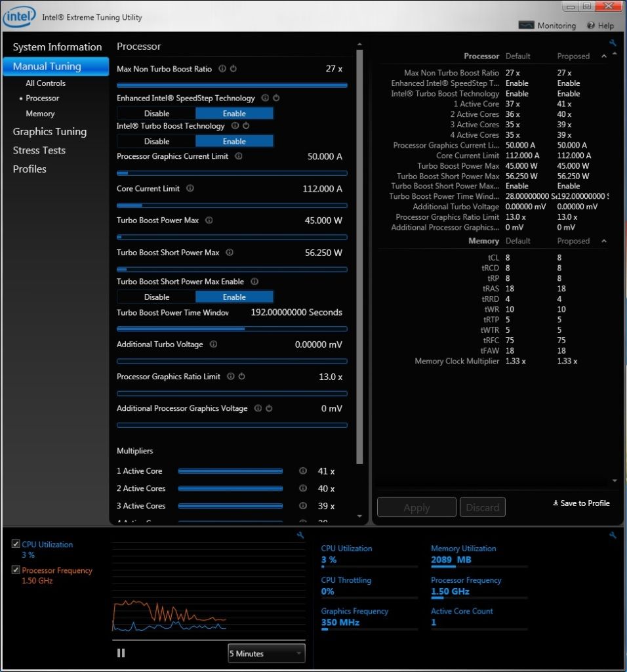The height and width of the screenshot is (672, 627).
Task: Collapse the Memory section in summary panel
Action: [604, 241]
